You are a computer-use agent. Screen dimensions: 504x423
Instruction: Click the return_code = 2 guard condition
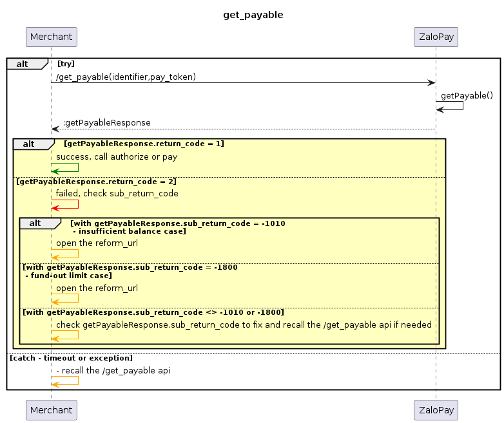pyautogui.click(x=97, y=182)
